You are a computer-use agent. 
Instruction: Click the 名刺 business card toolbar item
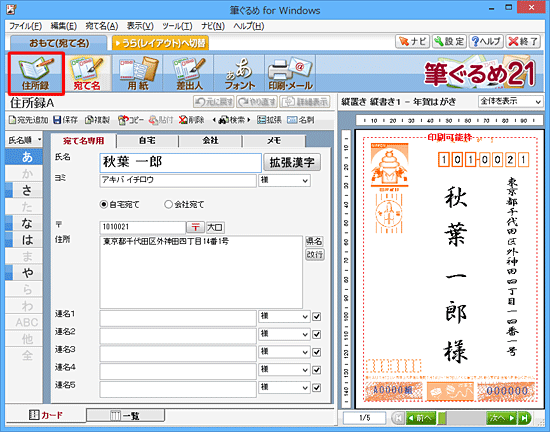coord(300,120)
